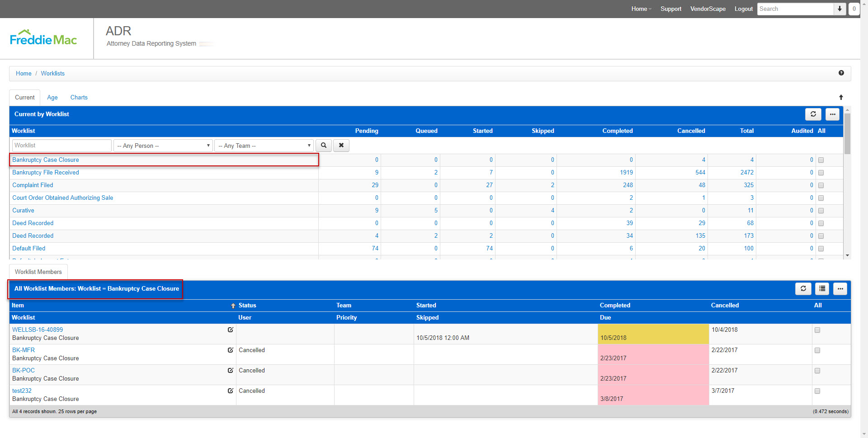The width and height of the screenshot is (868, 438).
Task: Click Default Filed pending count 74
Action: 375,249
